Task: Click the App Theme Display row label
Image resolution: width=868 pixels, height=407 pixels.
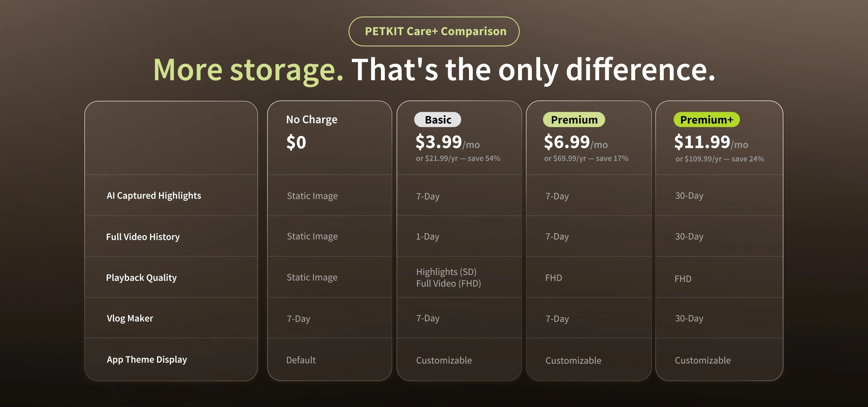Action: [x=146, y=360]
